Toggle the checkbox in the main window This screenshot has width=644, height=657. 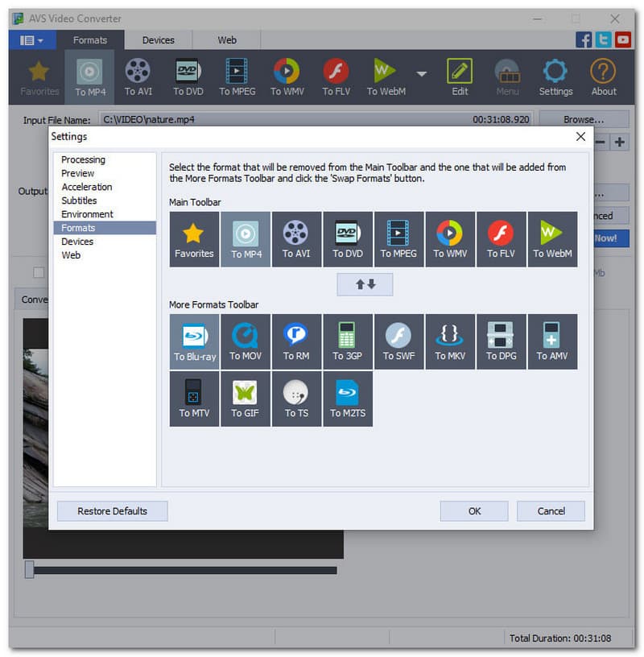[39, 273]
